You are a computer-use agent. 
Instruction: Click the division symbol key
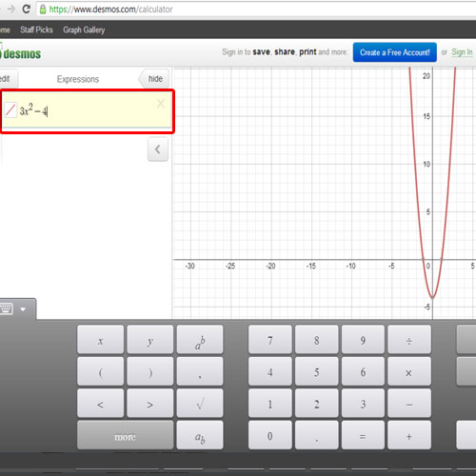coord(409,340)
